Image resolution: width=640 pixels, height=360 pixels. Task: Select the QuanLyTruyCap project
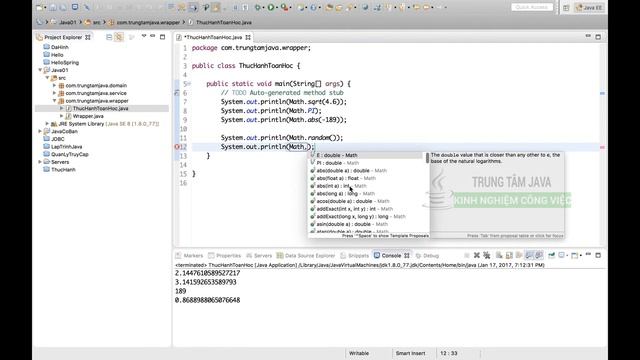(x=70, y=154)
